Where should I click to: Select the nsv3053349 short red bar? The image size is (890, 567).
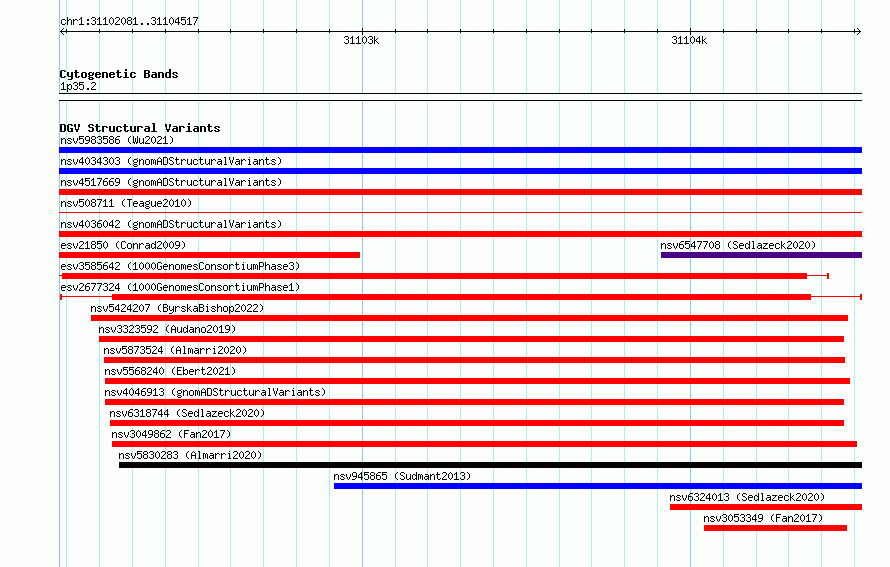775,528
